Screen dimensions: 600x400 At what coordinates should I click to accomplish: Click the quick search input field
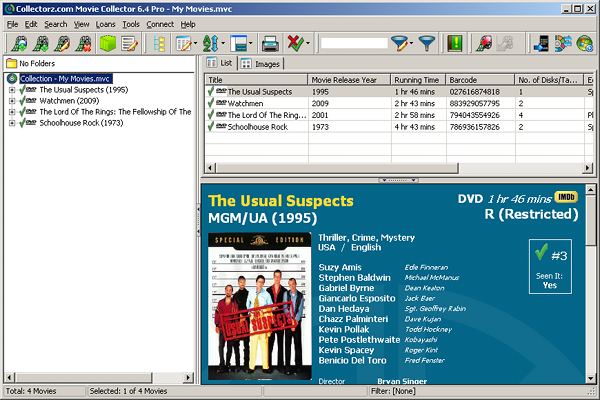point(354,43)
